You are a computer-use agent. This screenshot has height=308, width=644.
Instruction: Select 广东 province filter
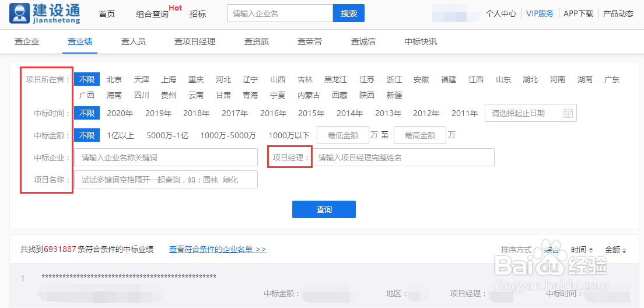[612, 80]
